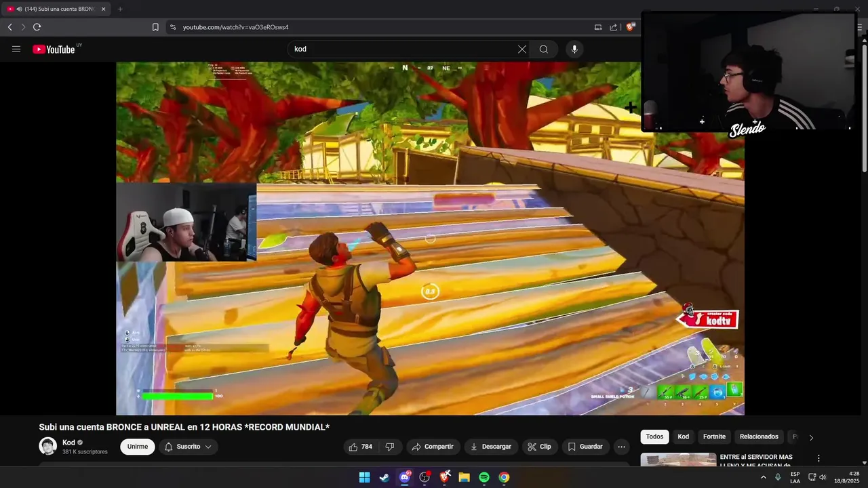Click the magnifier search button
This screenshot has height=488, width=868.
coord(544,49)
